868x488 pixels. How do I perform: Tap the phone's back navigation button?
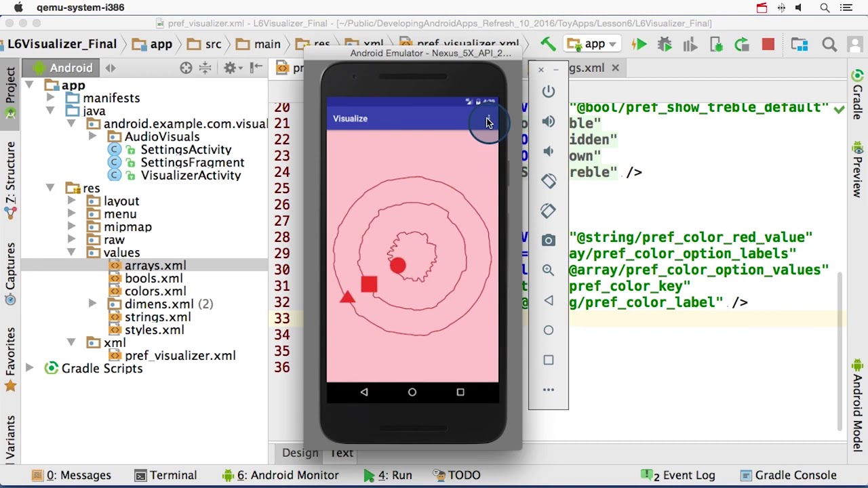(x=364, y=392)
